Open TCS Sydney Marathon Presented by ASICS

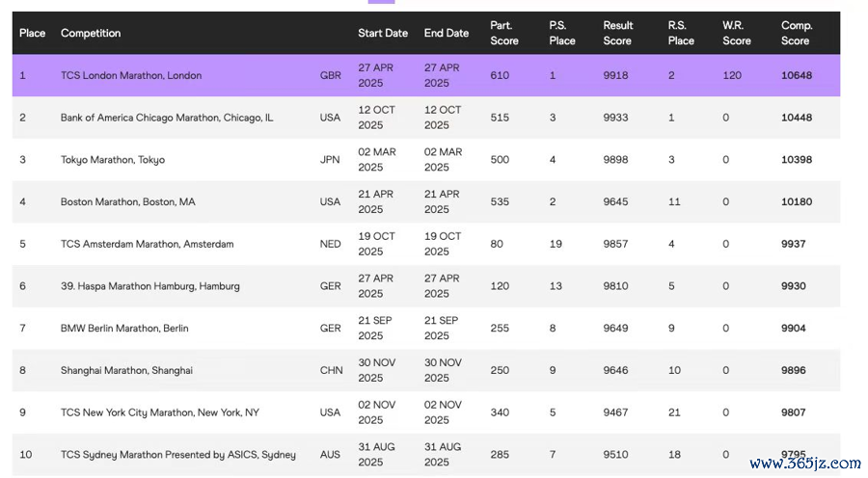(177, 455)
